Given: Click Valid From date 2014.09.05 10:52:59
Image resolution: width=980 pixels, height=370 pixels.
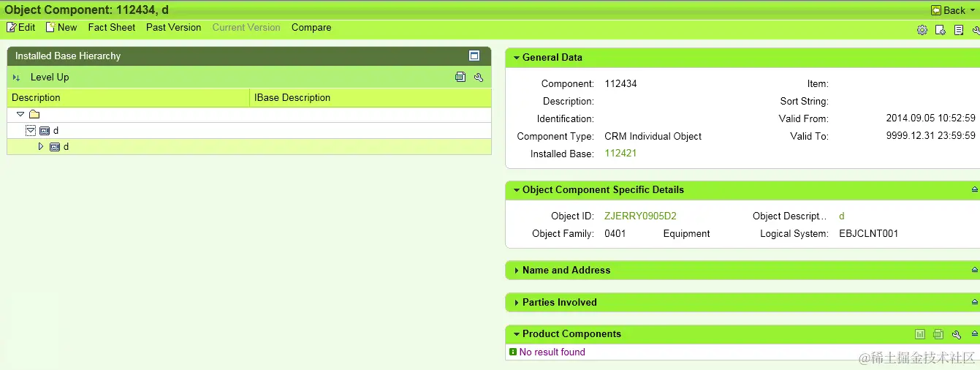Looking at the screenshot, I should point(930,118).
